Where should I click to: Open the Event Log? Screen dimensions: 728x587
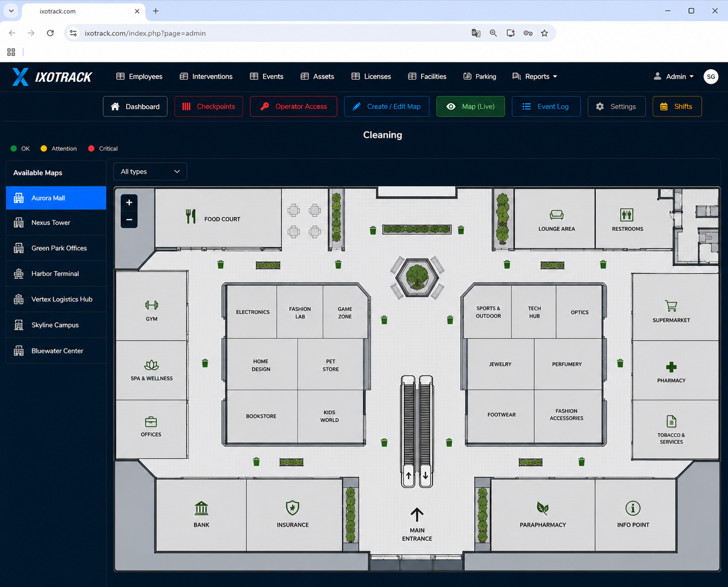[x=546, y=106]
